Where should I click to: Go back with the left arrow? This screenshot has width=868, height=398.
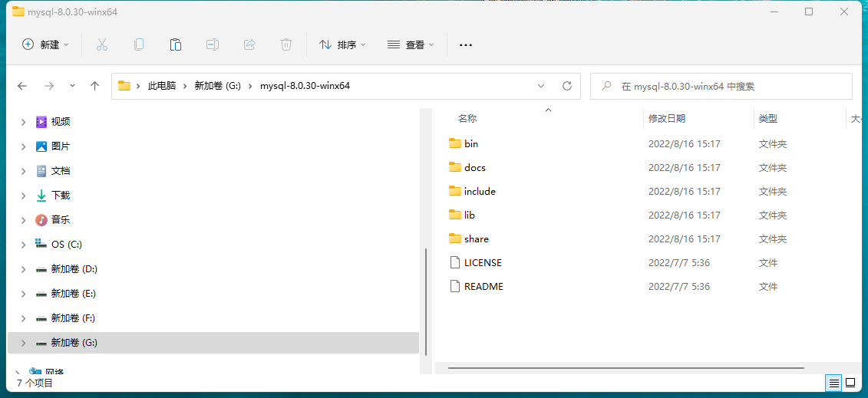tap(22, 86)
